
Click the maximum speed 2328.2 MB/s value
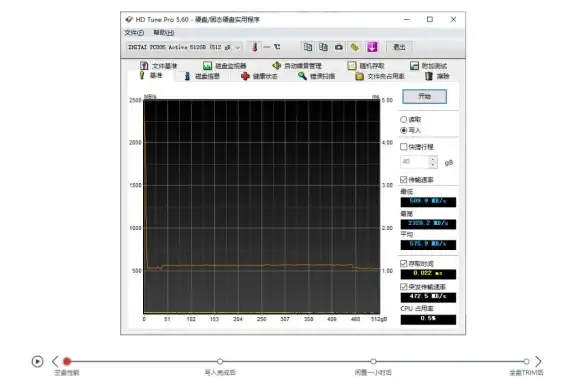[x=428, y=224]
